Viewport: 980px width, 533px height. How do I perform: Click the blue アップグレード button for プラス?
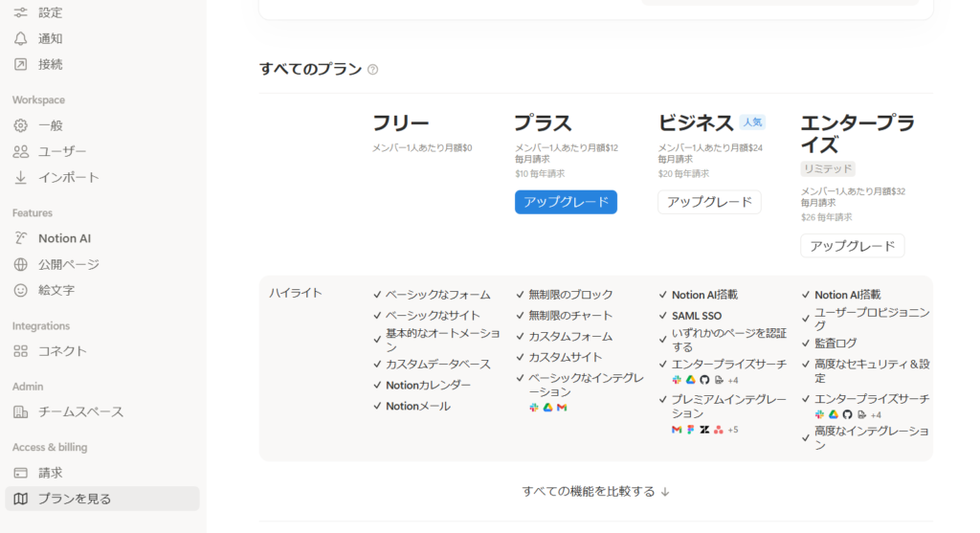point(566,202)
